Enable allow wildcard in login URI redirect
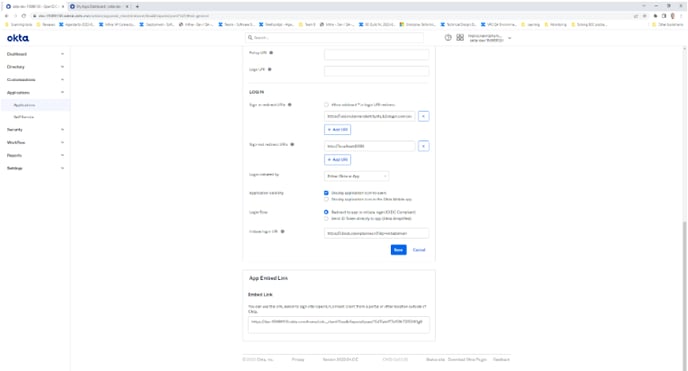This screenshot has width=688, height=371. tap(326, 104)
